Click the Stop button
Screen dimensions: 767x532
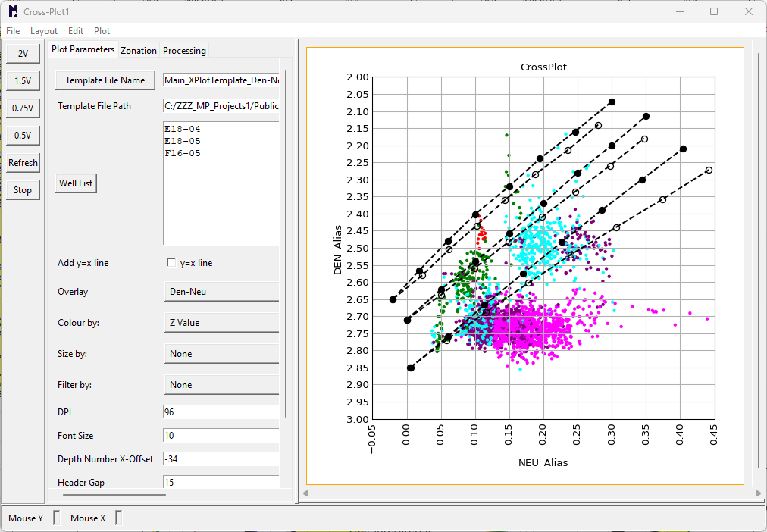(23, 190)
